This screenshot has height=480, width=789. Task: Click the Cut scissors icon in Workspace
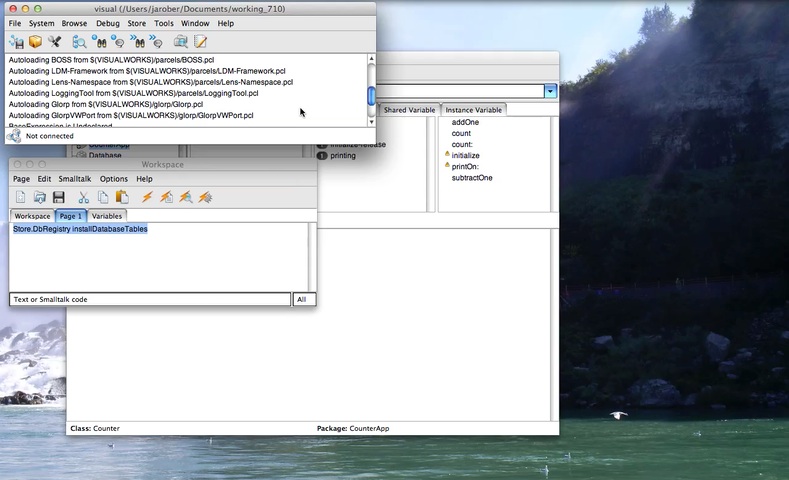pyautogui.click(x=84, y=197)
